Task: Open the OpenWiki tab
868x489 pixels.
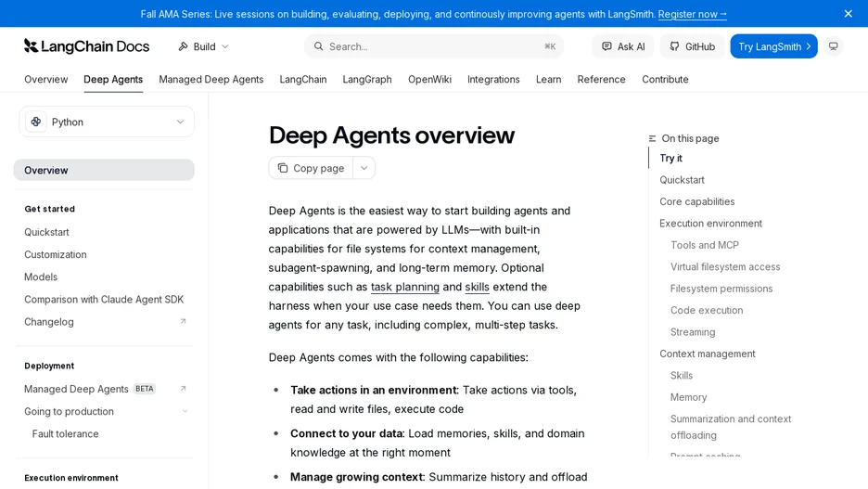Action: 429,79
